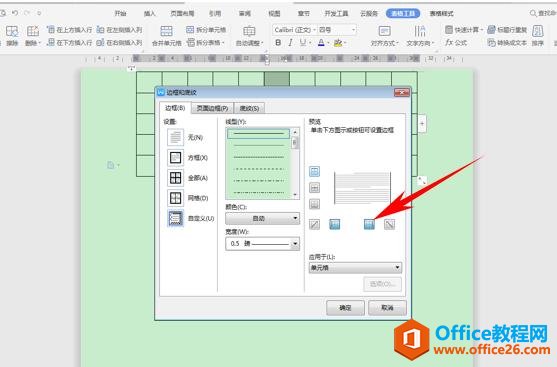Click 在上方插入行 insert row above
Screen dimensions: 557x367
coord(70,30)
